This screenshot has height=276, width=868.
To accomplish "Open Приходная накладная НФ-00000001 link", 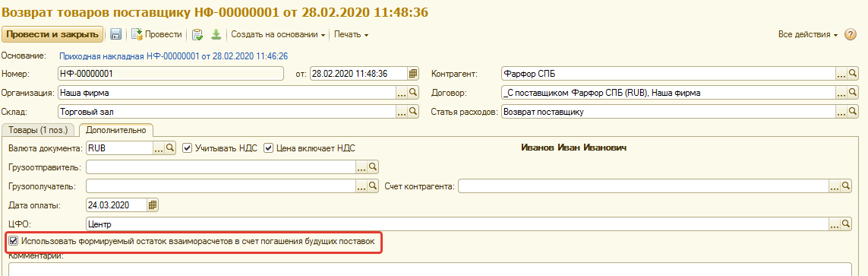I will (x=173, y=56).
